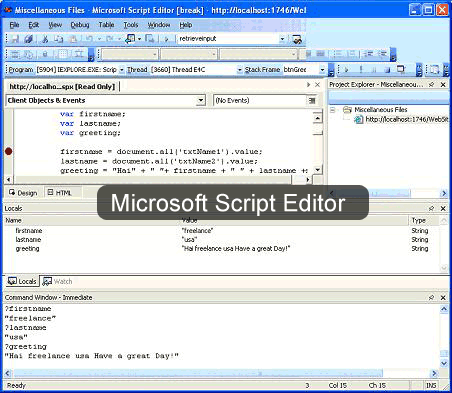Collapse the Miscellaneous Files tree node
The height and width of the screenshot is (393, 452).
click(332, 110)
